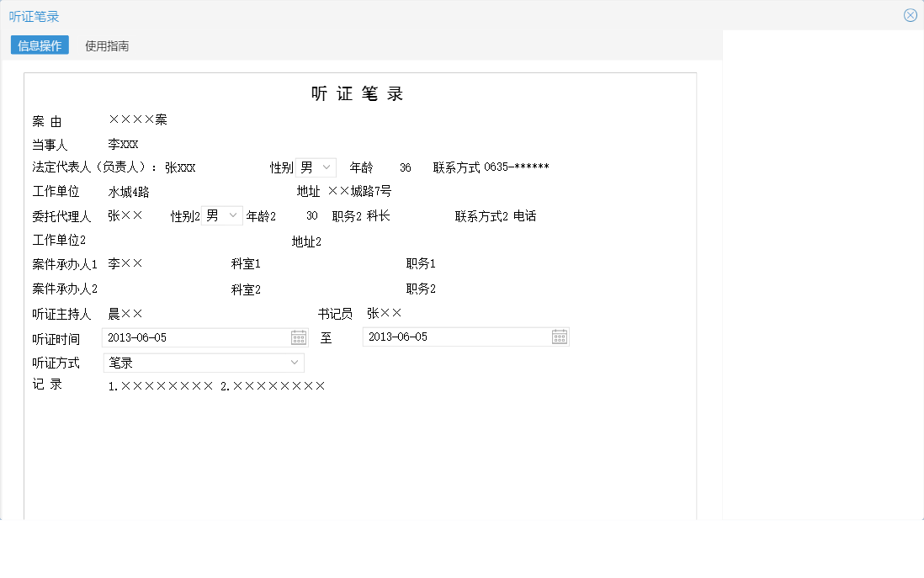Open the start 听证时间 calendar picker
924x578 pixels.
(300, 337)
